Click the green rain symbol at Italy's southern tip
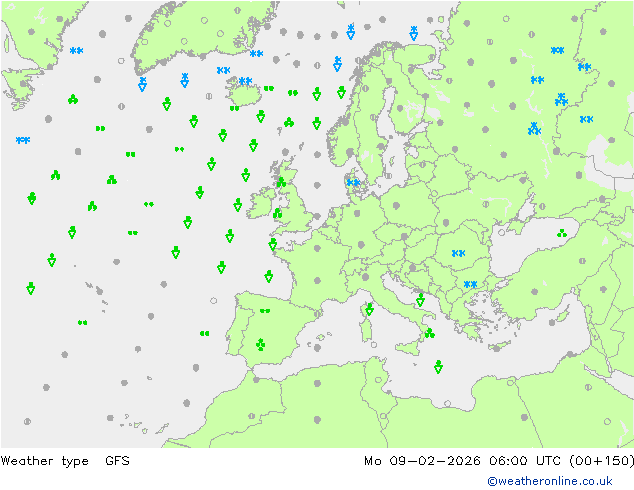The image size is (634, 490). pyautogui.click(x=429, y=333)
